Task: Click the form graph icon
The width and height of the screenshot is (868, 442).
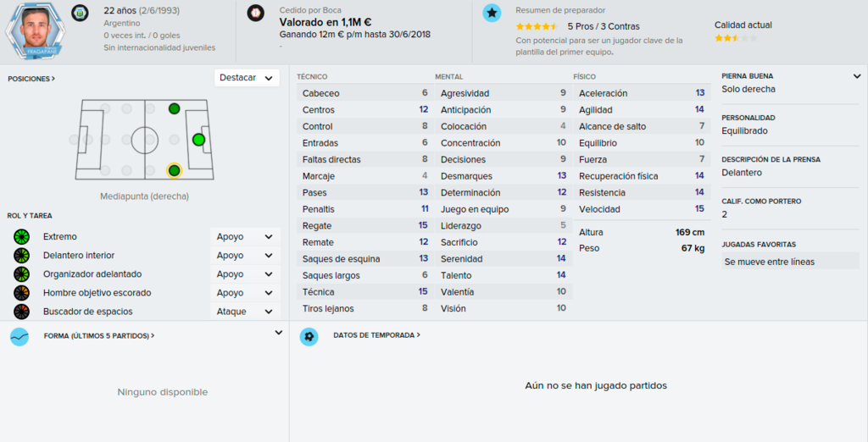Action: click(x=19, y=336)
